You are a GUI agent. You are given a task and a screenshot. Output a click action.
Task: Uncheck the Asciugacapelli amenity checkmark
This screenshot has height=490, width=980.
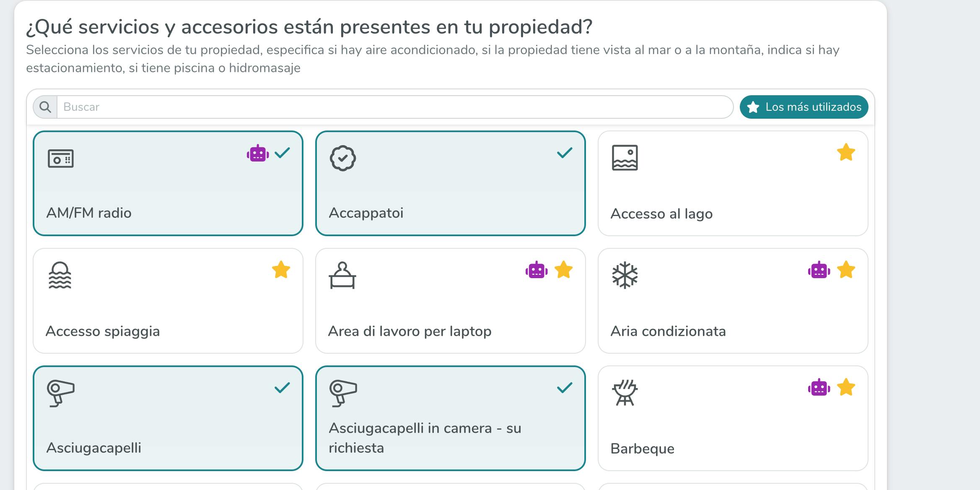point(282,387)
